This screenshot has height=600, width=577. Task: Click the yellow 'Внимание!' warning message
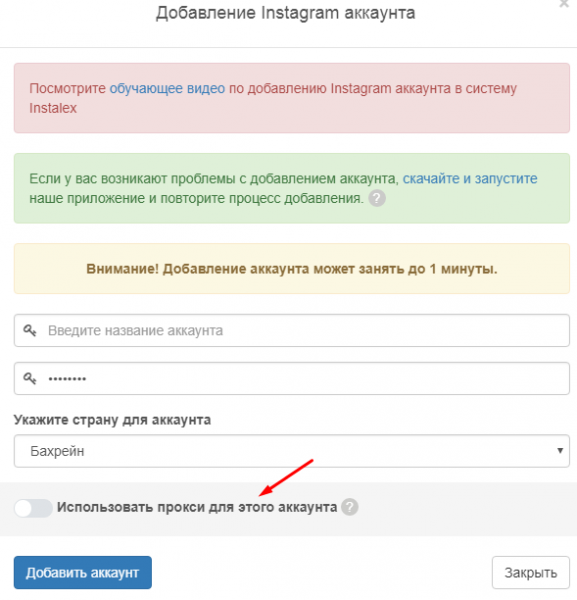tap(292, 269)
